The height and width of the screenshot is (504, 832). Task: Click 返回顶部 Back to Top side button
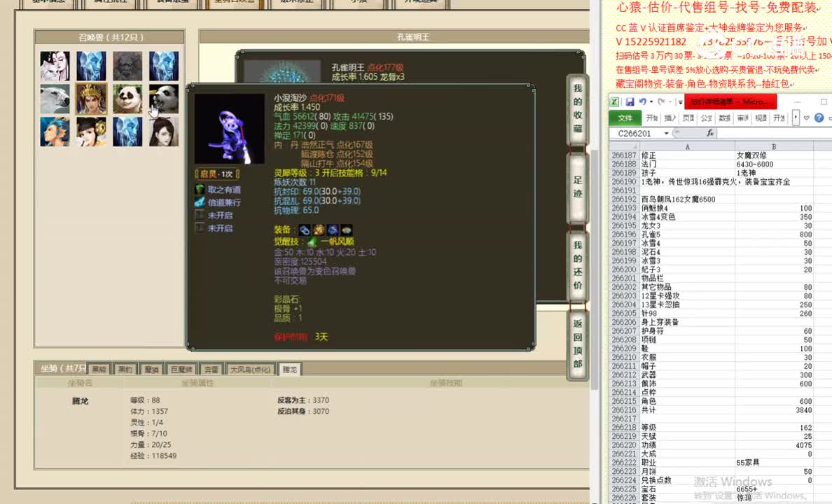pyautogui.click(x=577, y=344)
